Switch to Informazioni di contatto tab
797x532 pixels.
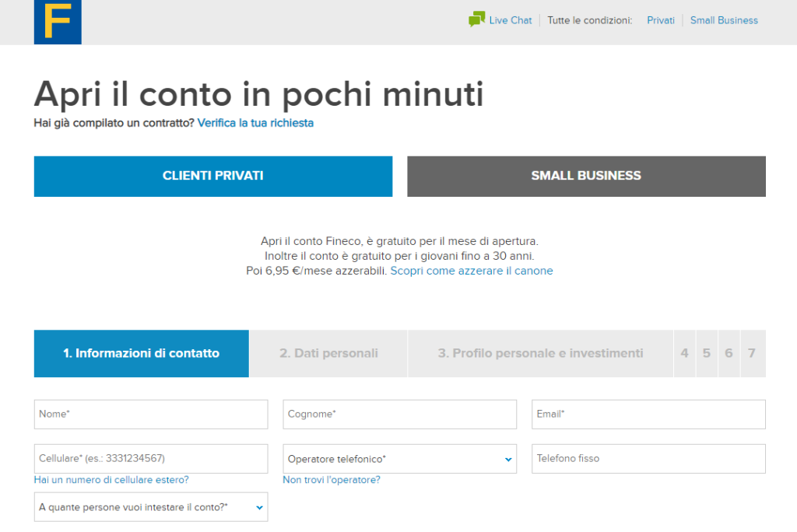coord(141,353)
